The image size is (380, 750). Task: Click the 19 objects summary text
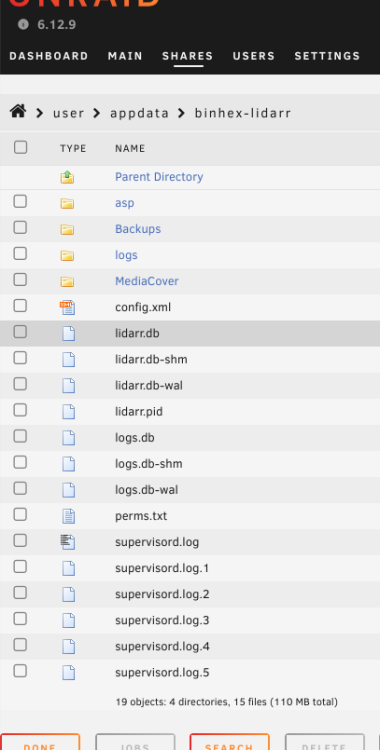click(x=226, y=702)
